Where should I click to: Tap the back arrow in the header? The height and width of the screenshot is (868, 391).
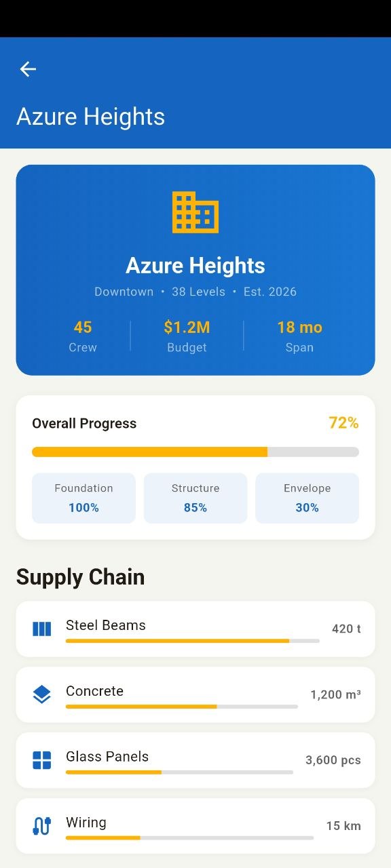coord(27,69)
